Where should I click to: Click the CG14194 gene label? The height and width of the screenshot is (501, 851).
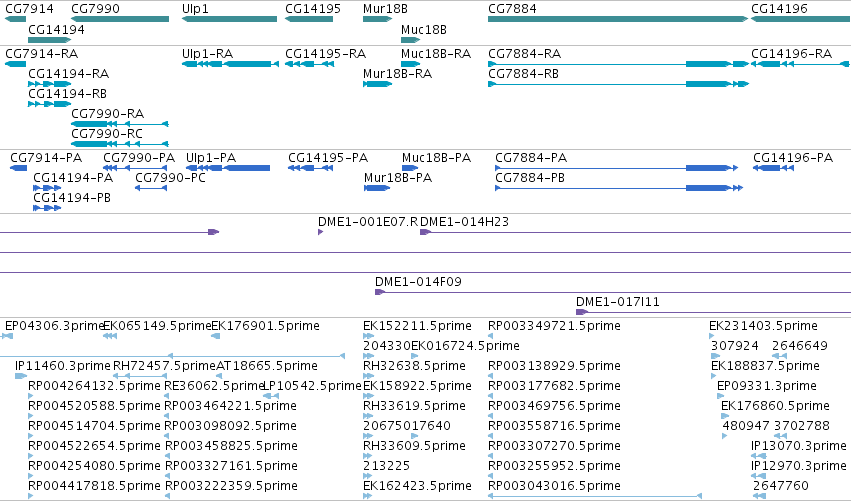pyautogui.click(x=56, y=29)
